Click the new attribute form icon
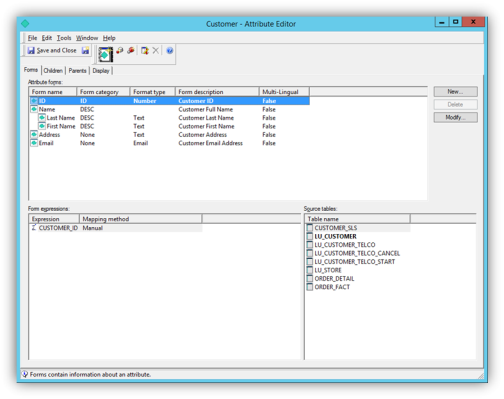504x399 pixels. (x=105, y=54)
